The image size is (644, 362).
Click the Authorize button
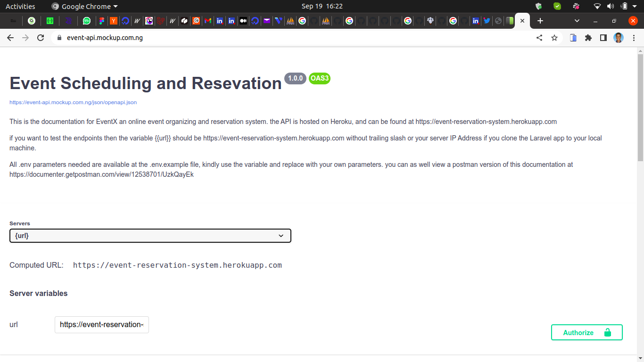coord(586,332)
